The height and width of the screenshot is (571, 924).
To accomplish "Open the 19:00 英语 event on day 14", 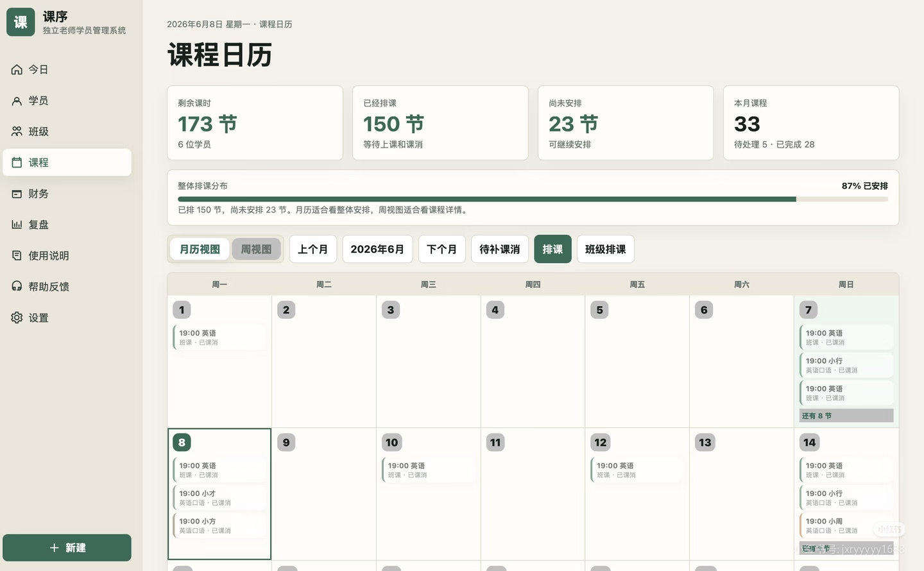I will [846, 470].
